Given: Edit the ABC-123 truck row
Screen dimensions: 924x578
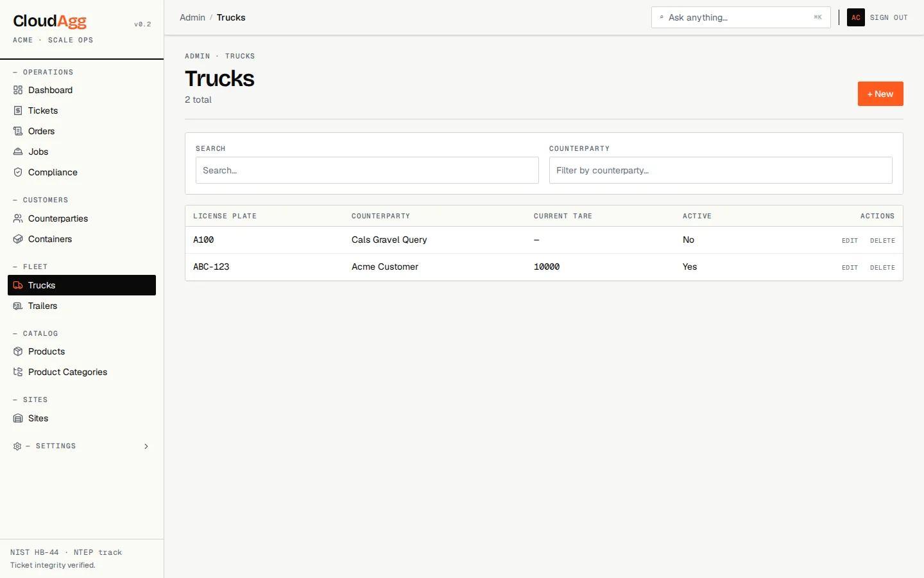Looking at the screenshot, I should 850,267.
